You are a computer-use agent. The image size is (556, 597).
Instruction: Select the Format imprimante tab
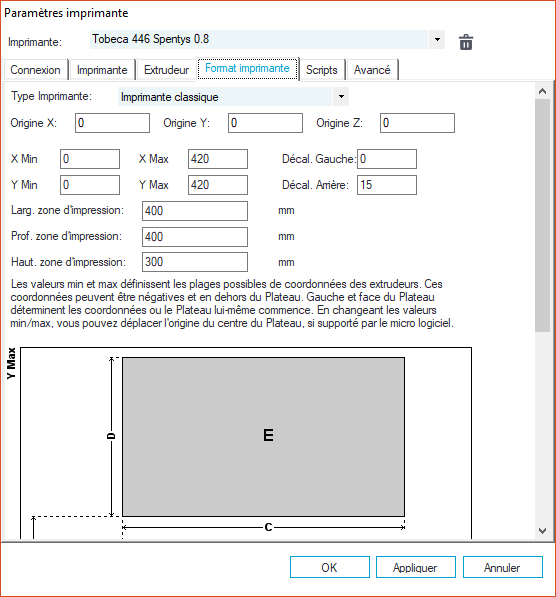coord(247,69)
